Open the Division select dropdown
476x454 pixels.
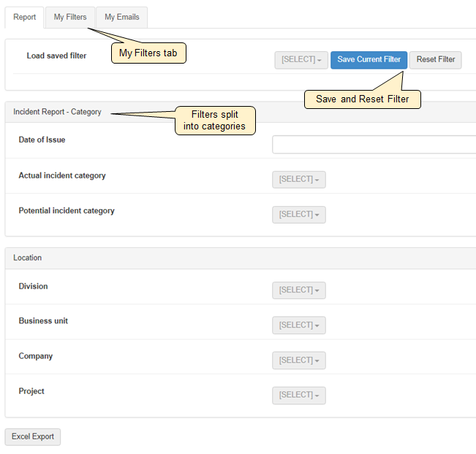[298, 290]
